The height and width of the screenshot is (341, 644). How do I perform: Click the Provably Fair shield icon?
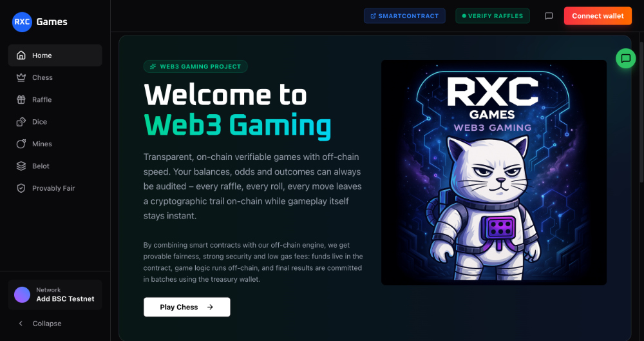(21, 188)
